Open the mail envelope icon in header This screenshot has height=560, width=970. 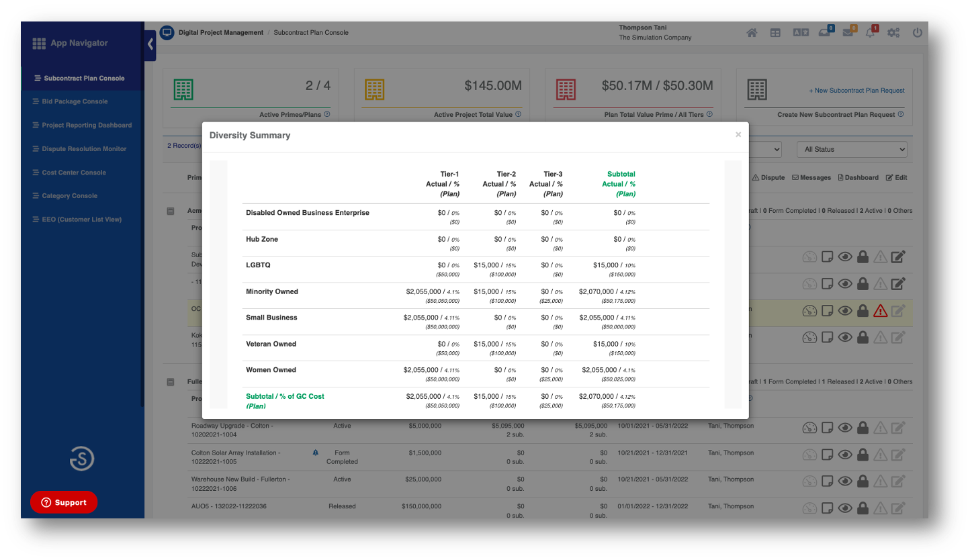pos(848,33)
